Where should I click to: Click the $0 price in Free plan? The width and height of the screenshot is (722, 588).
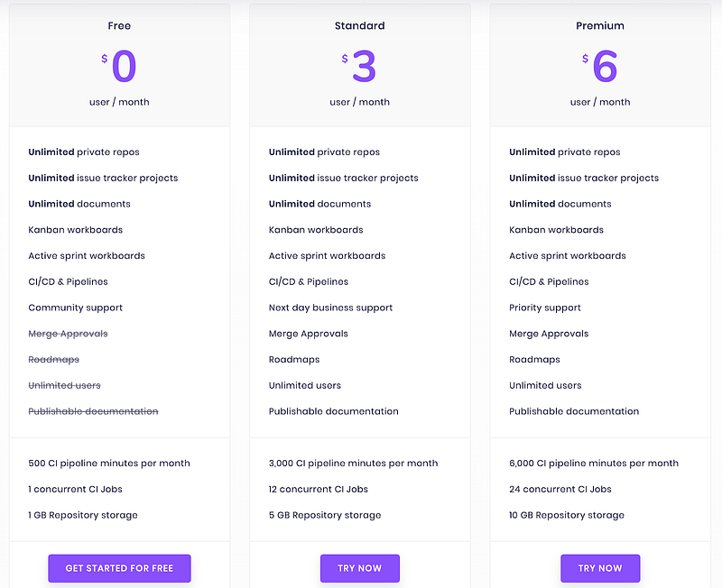click(x=119, y=66)
